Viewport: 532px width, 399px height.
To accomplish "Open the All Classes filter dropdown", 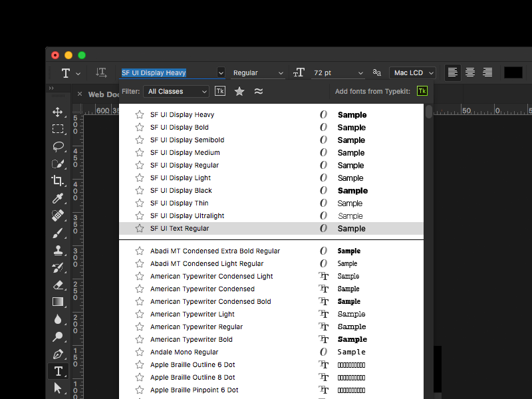I will click(176, 91).
